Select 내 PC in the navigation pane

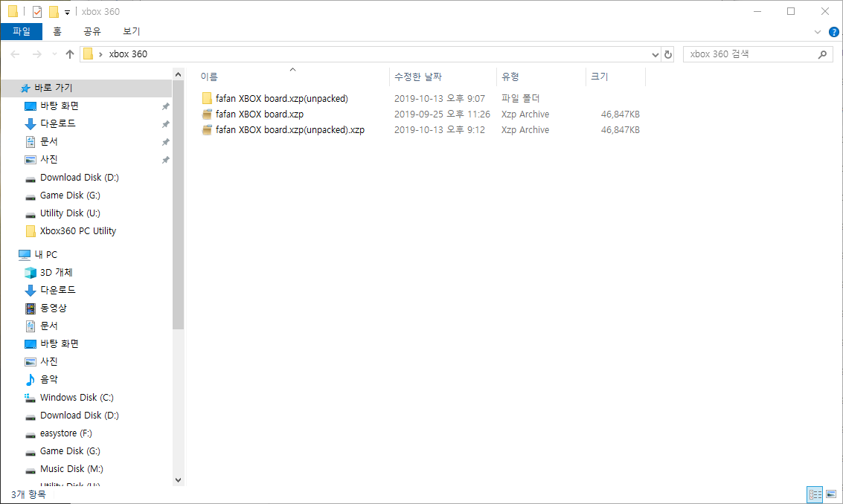[x=45, y=254]
